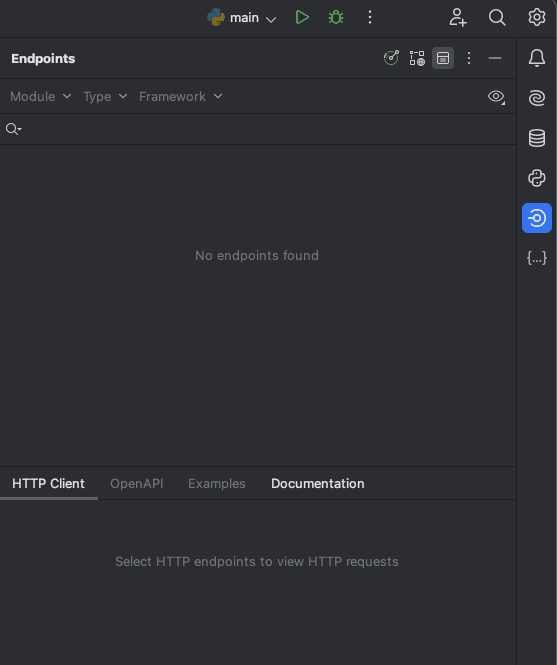Expand the Type filter dropdown

click(x=105, y=97)
